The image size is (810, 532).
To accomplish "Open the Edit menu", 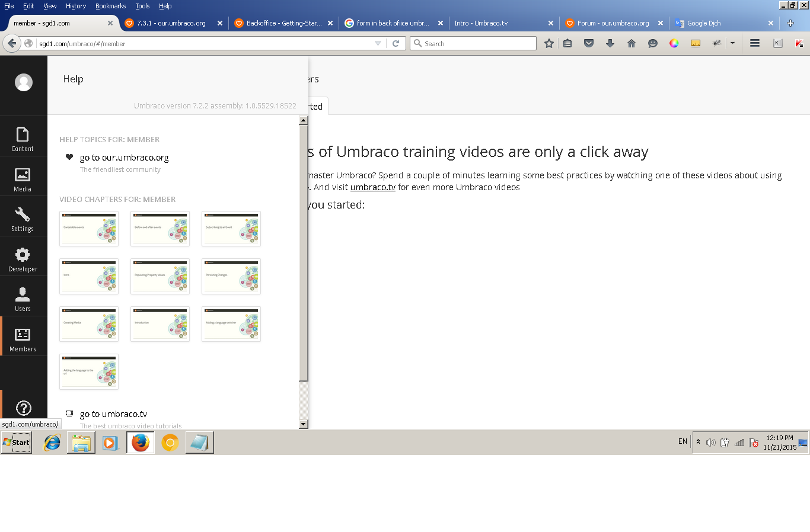I will point(28,6).
